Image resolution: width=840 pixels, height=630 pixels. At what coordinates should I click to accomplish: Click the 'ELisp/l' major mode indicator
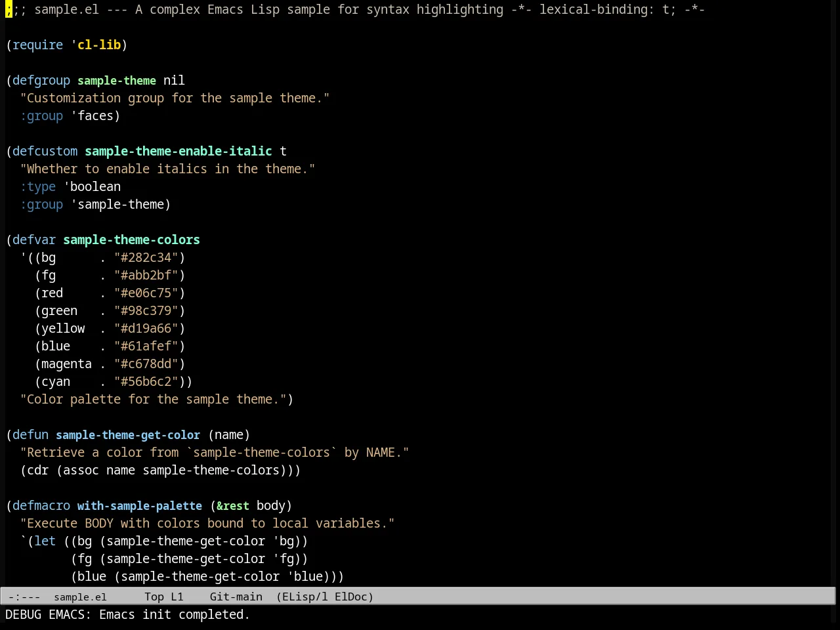click(x=304, y=597)
